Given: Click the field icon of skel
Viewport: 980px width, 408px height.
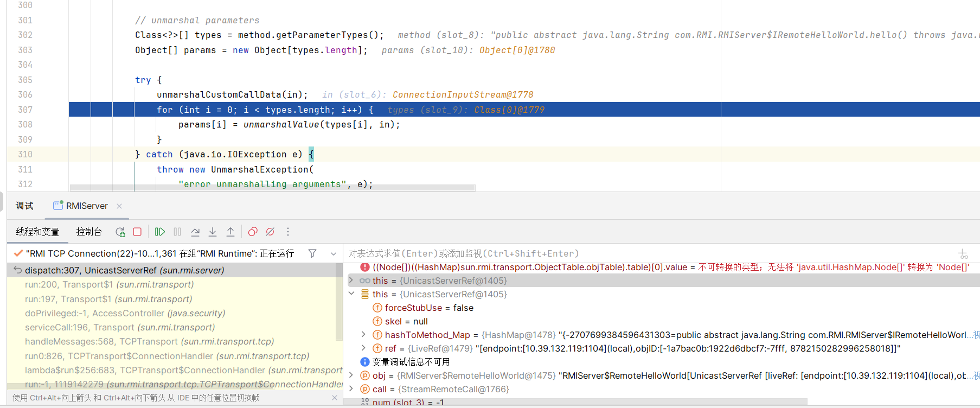Looking at the screenshot, I should tap(377, 321).
